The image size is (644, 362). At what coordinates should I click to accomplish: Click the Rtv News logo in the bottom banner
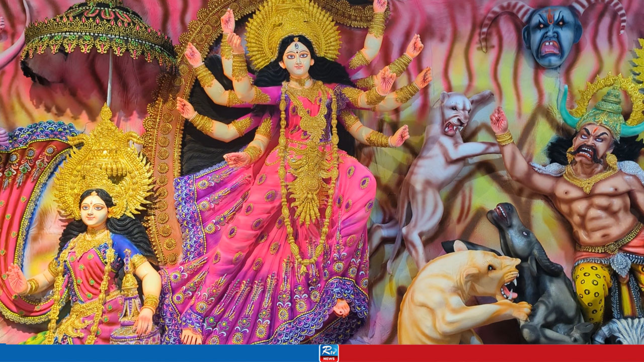(329, 353)
